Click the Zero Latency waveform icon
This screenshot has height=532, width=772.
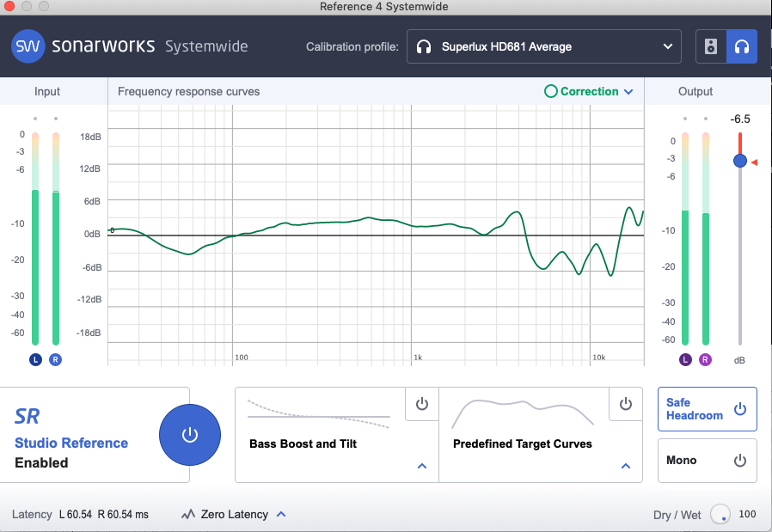[188, 514]
